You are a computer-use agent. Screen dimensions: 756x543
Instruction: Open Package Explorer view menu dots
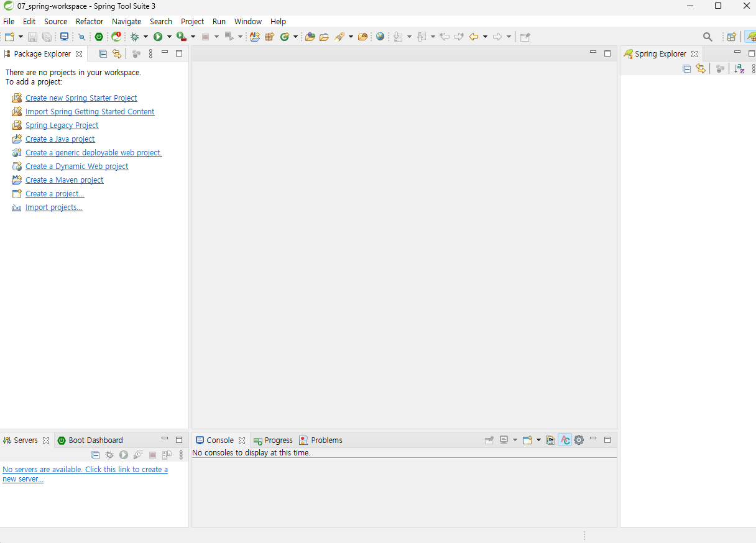(x=150, y=53)
